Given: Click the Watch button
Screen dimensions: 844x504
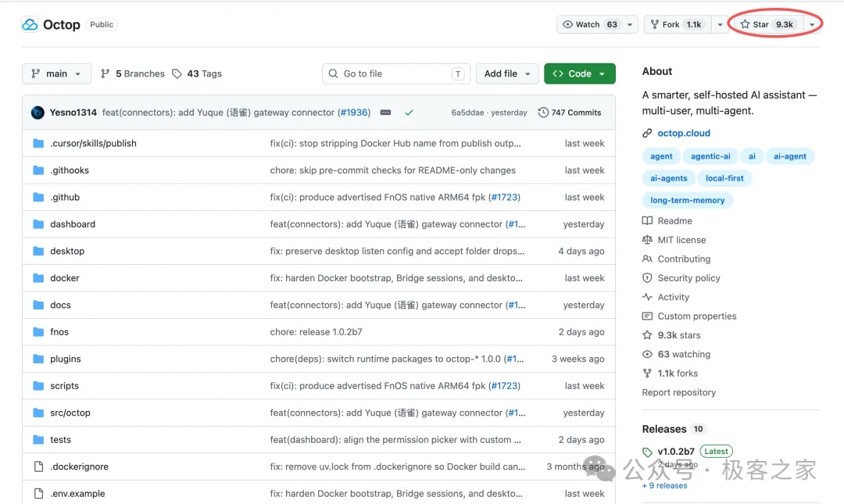Looking at the screenshot, I should point(589,25).
